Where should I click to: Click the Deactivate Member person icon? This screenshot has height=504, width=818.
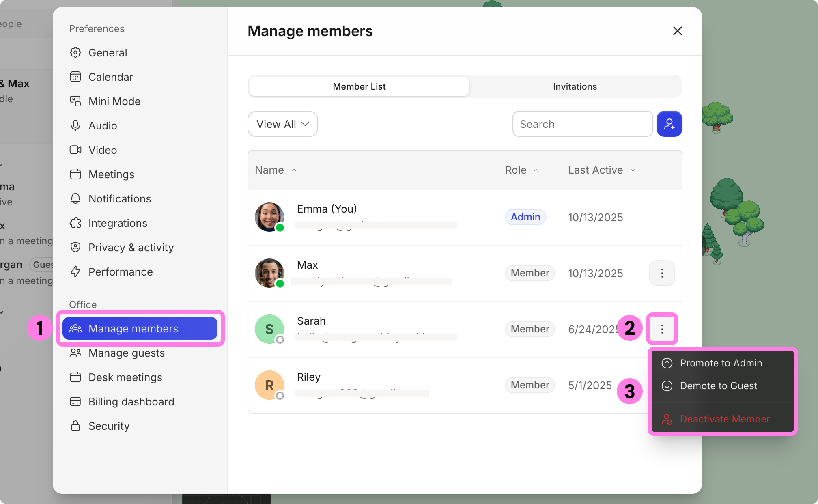tap(667, 419)
